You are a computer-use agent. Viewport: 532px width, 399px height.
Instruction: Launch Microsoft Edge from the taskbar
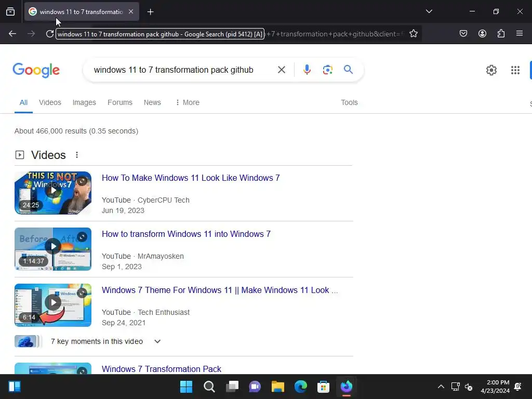pos(301,387)
